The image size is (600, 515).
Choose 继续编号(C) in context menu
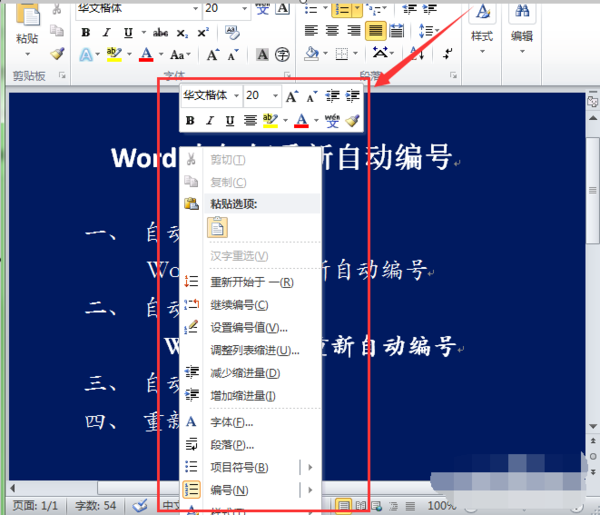(x=250, y=305)
